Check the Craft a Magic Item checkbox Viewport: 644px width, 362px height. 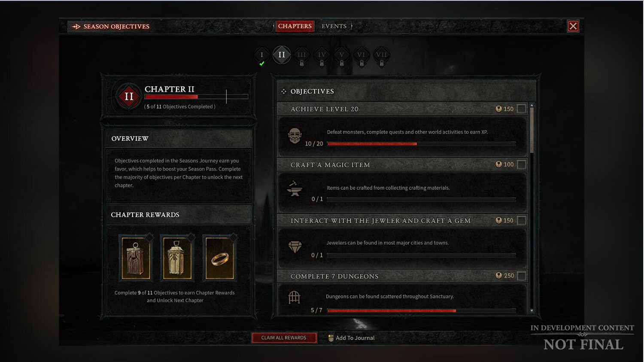point(521,164)
